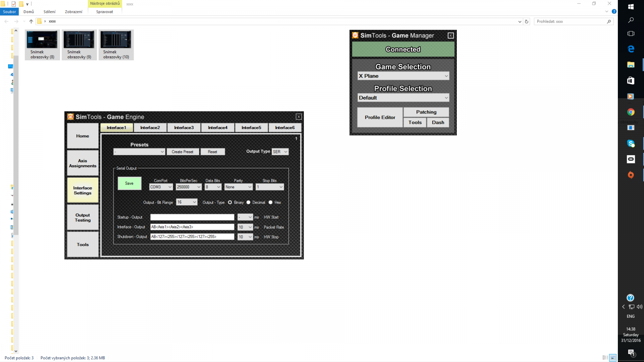The width and height of the screenshot is (644, 362).
Task: Click the green Save button
Action: [x=129, y=183]
